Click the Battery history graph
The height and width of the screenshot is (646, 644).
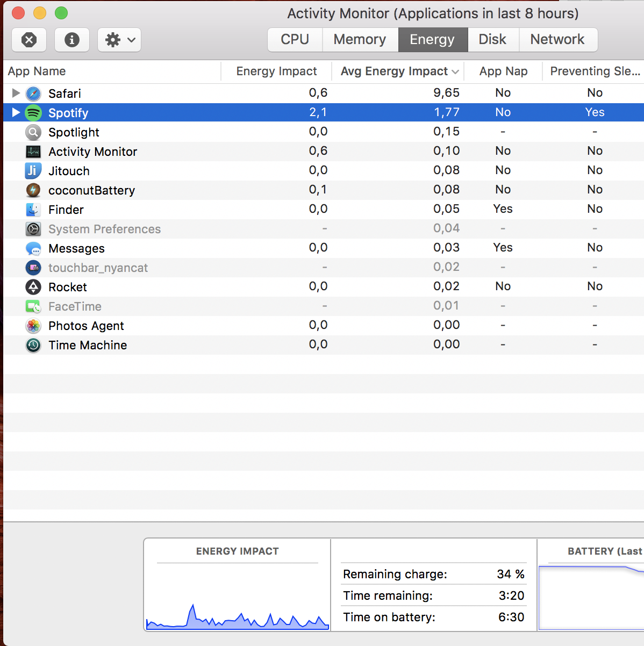coord(591,597)
